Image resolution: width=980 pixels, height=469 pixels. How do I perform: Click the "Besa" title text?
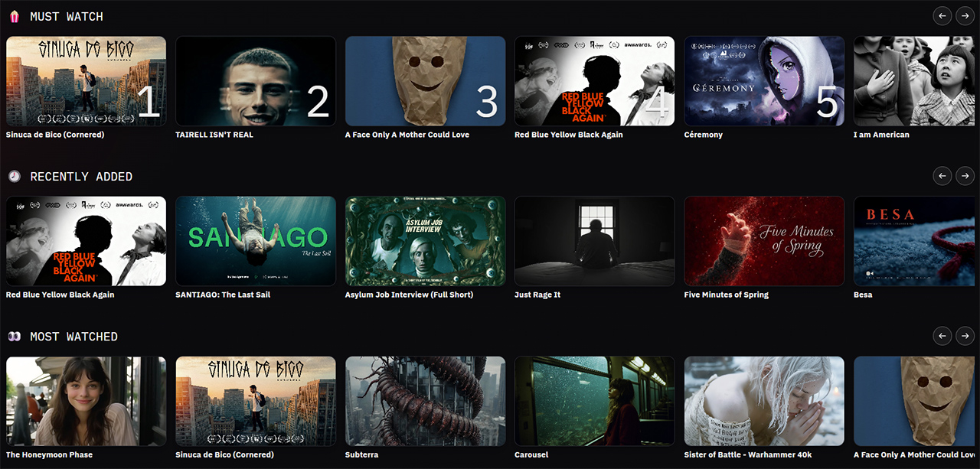point(863,295)
